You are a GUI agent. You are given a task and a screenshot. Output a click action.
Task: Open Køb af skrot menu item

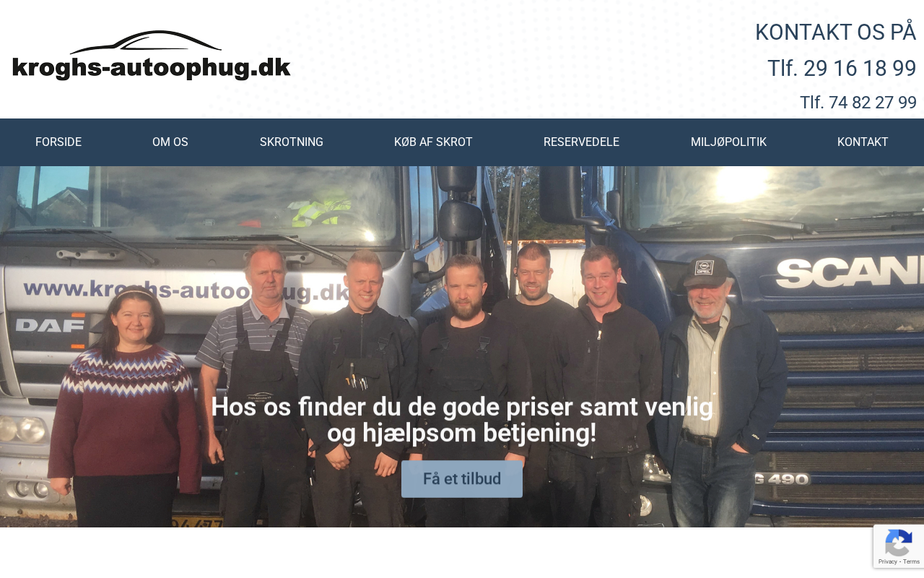tap(433, 142)
